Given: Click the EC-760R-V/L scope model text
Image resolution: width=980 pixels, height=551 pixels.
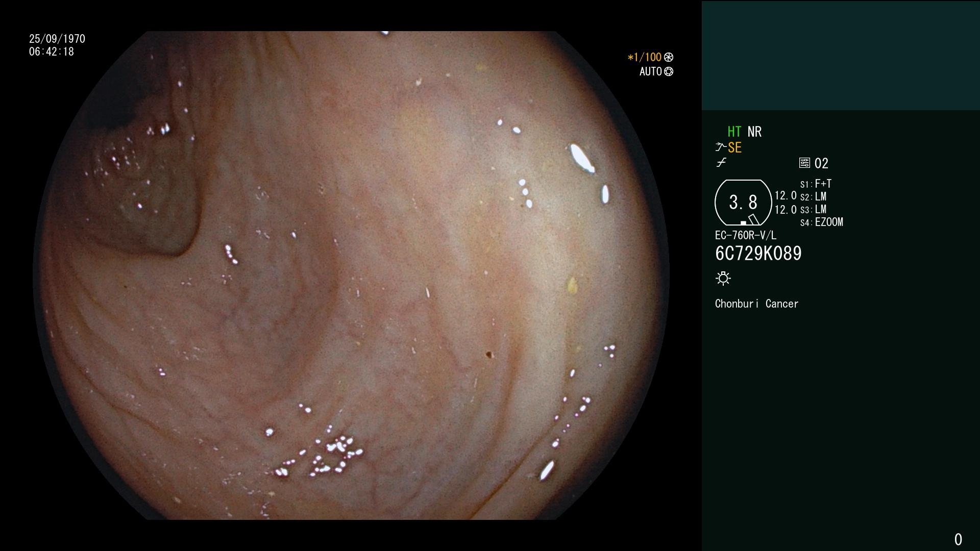Looking at the screenshot, I should (x=746, y=235).
